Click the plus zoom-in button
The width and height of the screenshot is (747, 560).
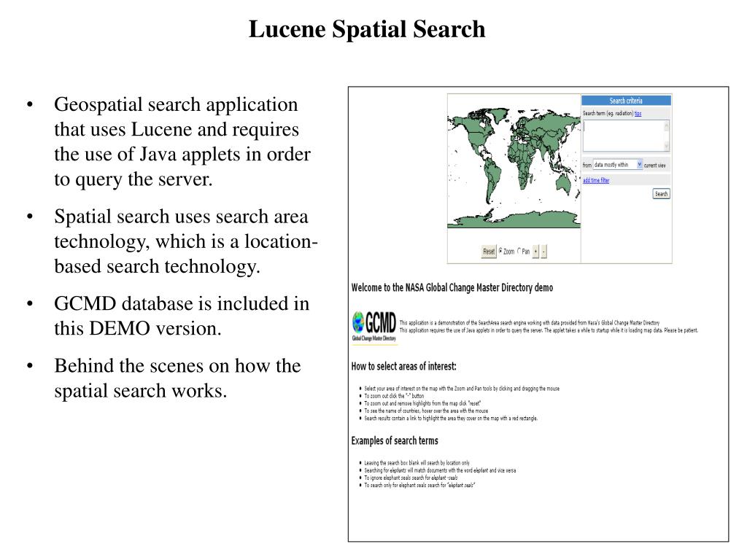pos(535,251)
